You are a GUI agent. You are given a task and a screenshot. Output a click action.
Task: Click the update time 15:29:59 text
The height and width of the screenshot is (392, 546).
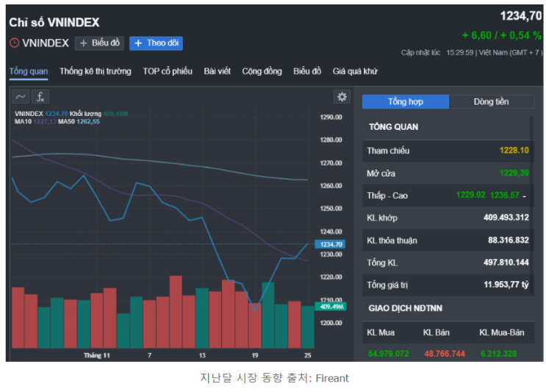click(460, 53)
